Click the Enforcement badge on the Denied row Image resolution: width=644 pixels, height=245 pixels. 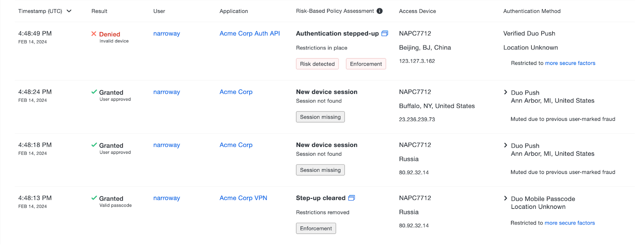365,64
